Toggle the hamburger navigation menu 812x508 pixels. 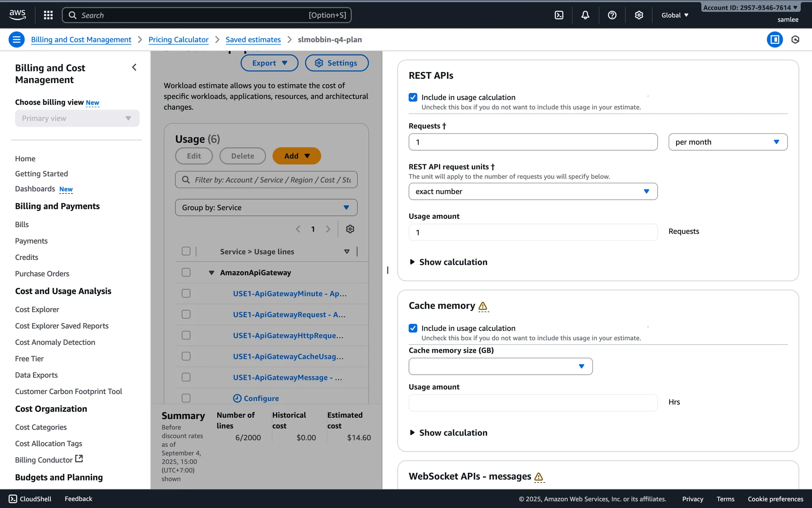(x=16, y=40)
